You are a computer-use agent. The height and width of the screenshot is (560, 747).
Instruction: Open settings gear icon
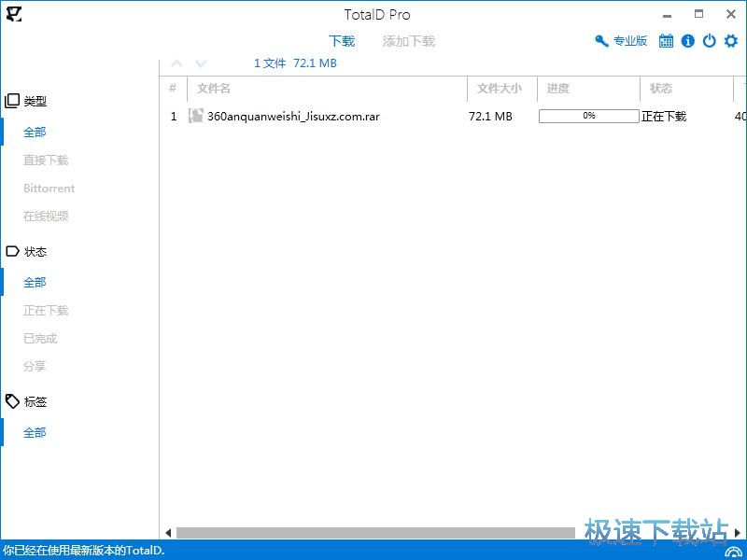731,41
